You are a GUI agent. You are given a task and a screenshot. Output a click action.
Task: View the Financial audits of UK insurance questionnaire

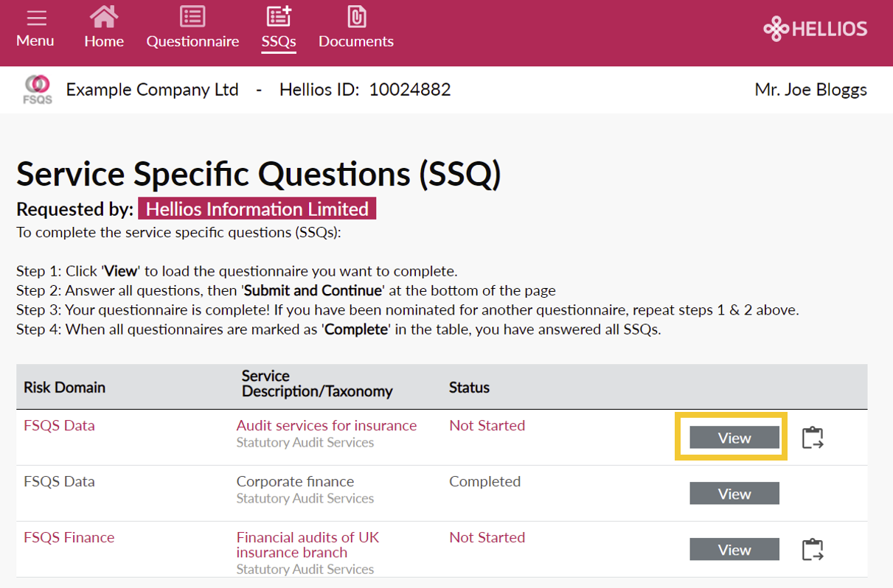[734, 550]
